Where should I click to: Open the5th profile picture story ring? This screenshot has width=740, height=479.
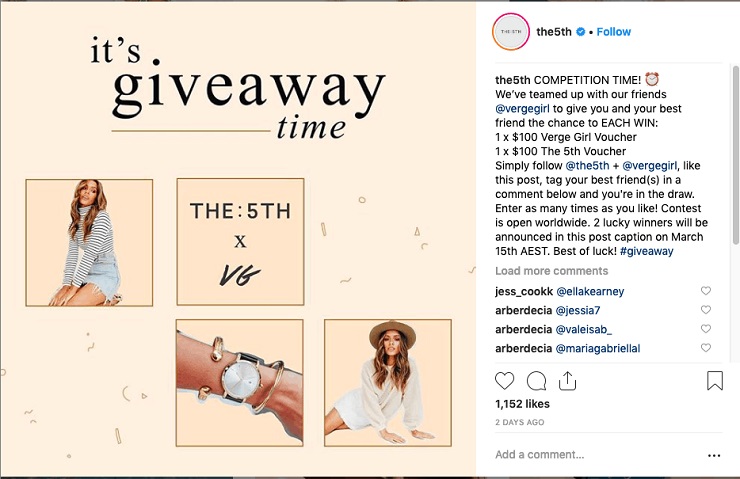point(511,32)
